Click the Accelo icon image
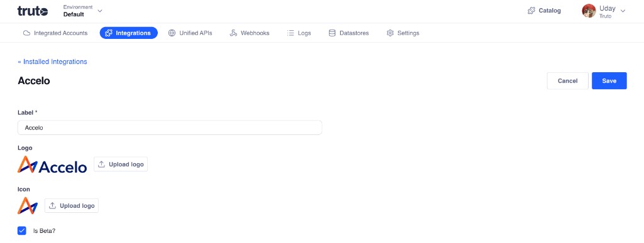 28,206
